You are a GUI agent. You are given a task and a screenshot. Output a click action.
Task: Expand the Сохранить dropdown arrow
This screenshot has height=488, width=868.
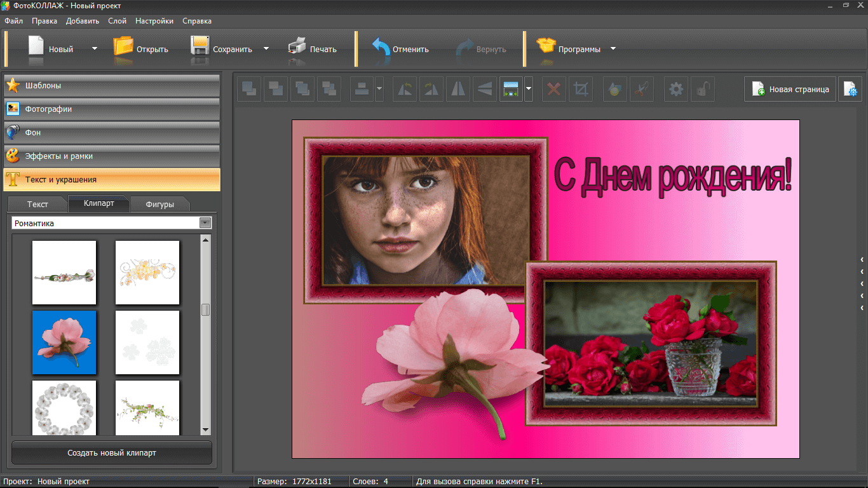[266, 48]
